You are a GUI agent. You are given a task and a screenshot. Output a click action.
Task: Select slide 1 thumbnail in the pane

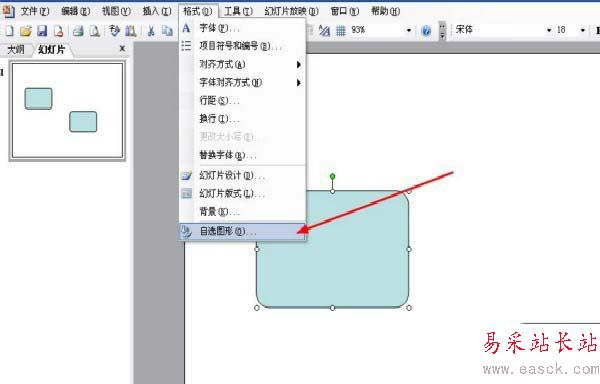(x=67, y=111)
